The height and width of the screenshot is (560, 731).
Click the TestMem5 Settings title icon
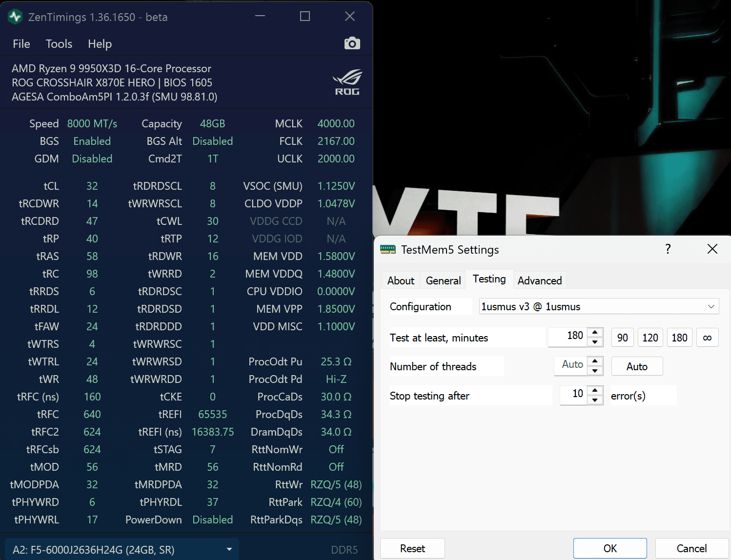pyautogui.click(x=388, y=249)
